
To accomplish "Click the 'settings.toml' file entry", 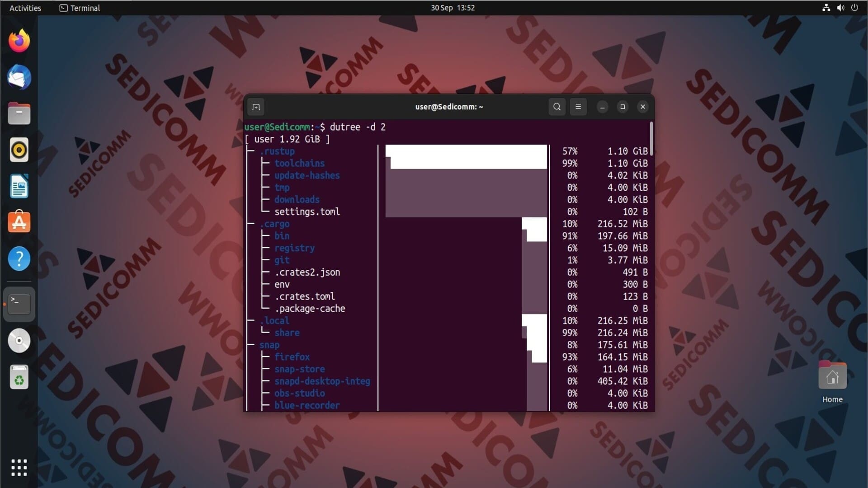I will point(307,212).
